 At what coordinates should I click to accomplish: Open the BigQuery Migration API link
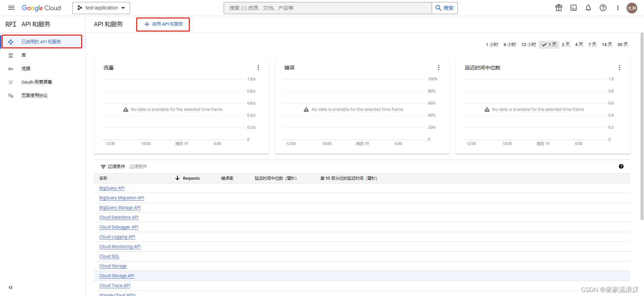(122, 198)
